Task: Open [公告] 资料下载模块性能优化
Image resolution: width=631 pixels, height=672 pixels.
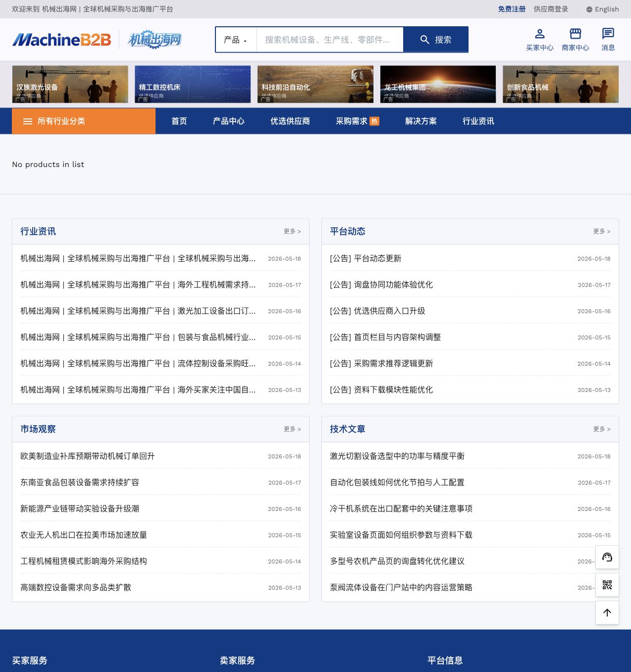Action: coord(381,390)
